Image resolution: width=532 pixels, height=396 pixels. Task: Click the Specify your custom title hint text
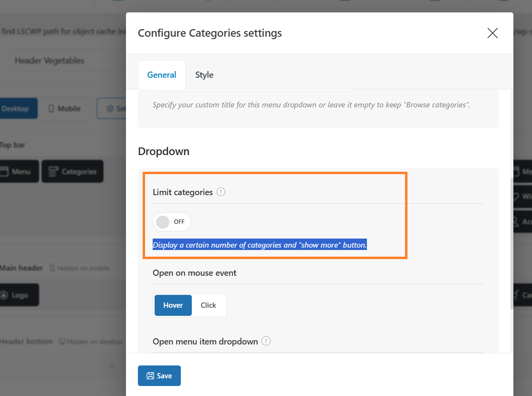click(x=311, y=105)
